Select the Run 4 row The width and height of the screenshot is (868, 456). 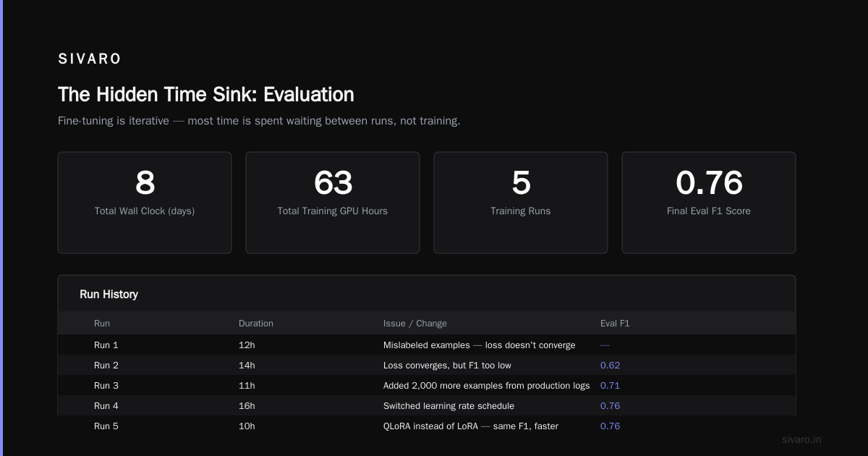(427, 405)
